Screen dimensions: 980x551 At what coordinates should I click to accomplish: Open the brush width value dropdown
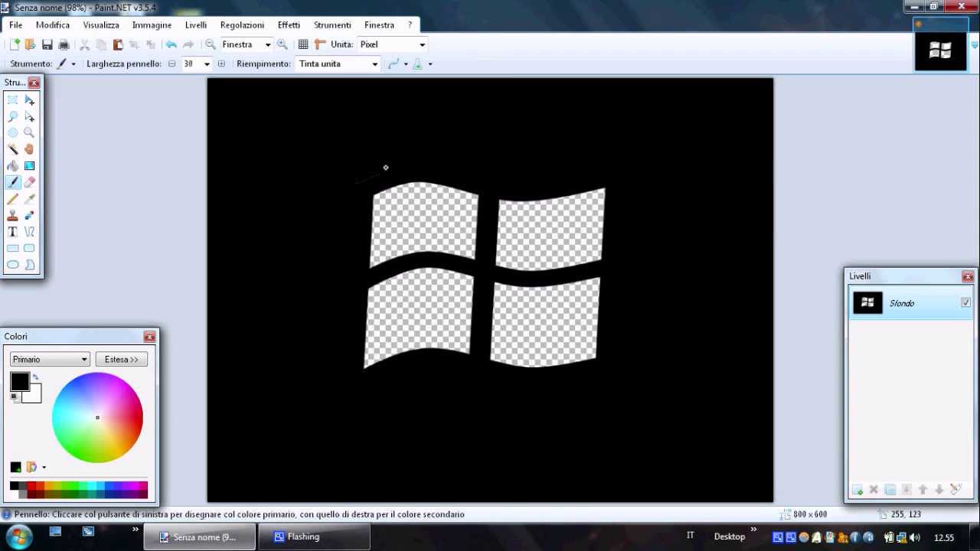(207, 64)
